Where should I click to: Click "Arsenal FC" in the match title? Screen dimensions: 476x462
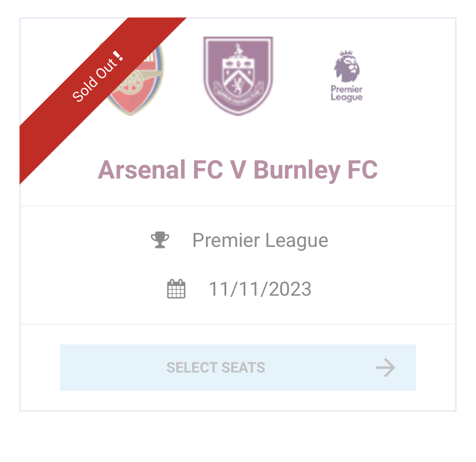pyautogui.click(x=160, y=170)
